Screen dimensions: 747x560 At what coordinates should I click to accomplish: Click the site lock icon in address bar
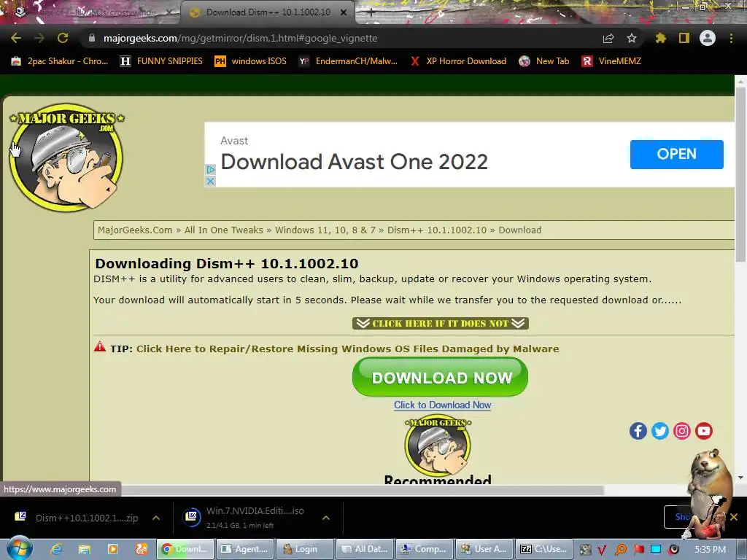(x=92, y=38)
